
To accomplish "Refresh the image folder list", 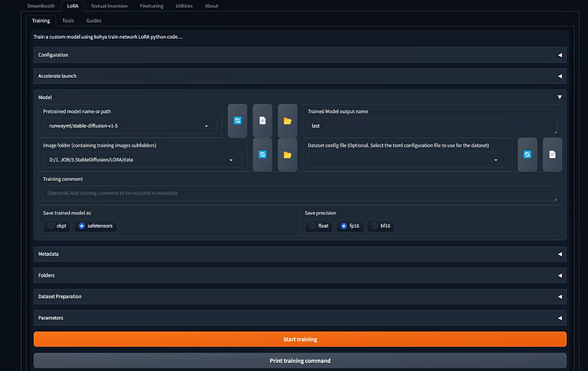I will 263,155.
